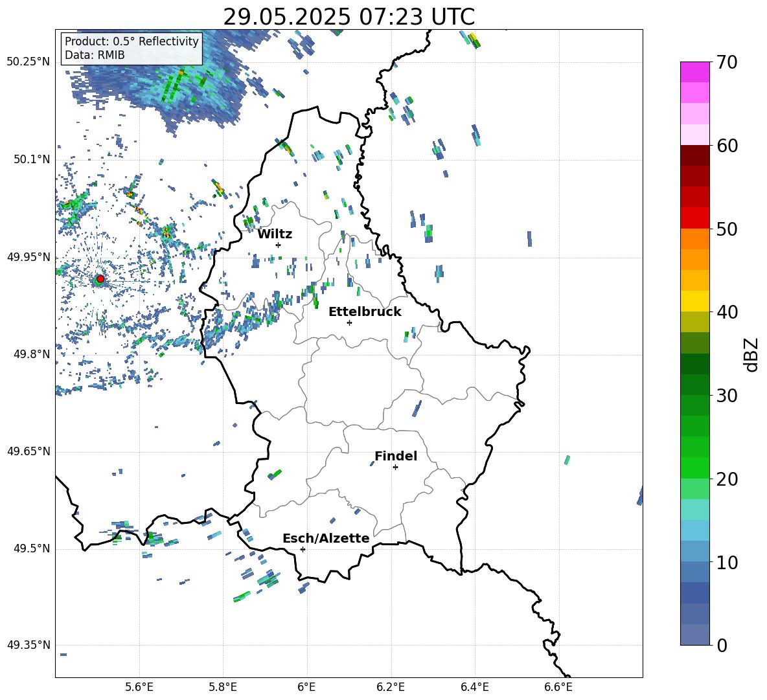Select the Ettelbruck city label
767x700 pixels.
[x=365, y=312]
